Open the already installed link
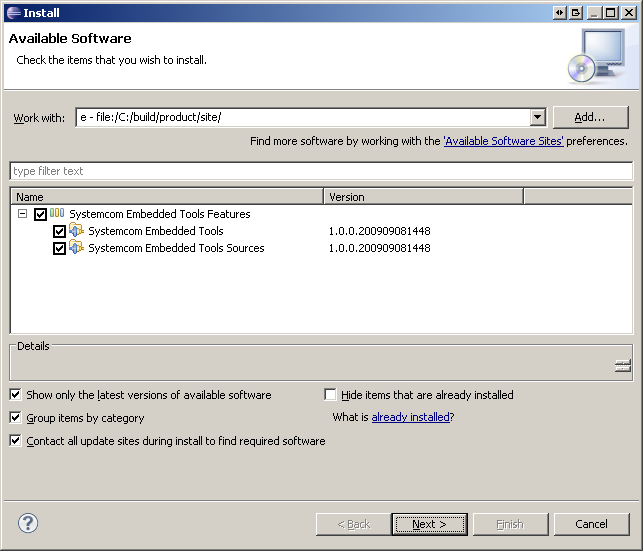The height and width of the screenshot is (551, 643). tap(410, 417)
